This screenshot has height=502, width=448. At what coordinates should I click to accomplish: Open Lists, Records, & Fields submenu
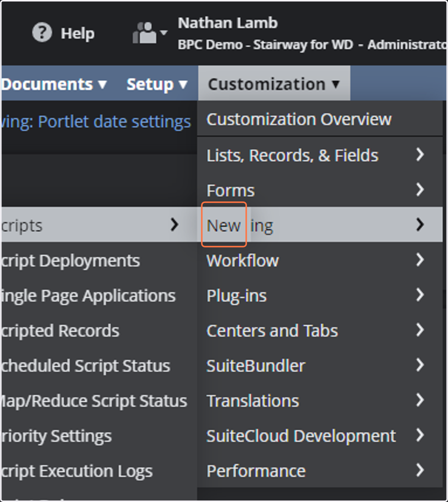coord(320,155)
